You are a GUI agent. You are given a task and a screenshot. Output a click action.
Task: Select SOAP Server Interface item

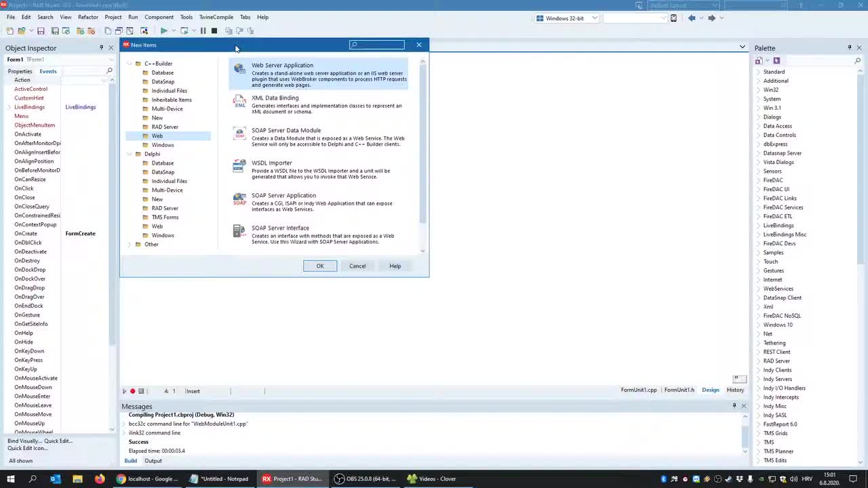pos(319,234)
